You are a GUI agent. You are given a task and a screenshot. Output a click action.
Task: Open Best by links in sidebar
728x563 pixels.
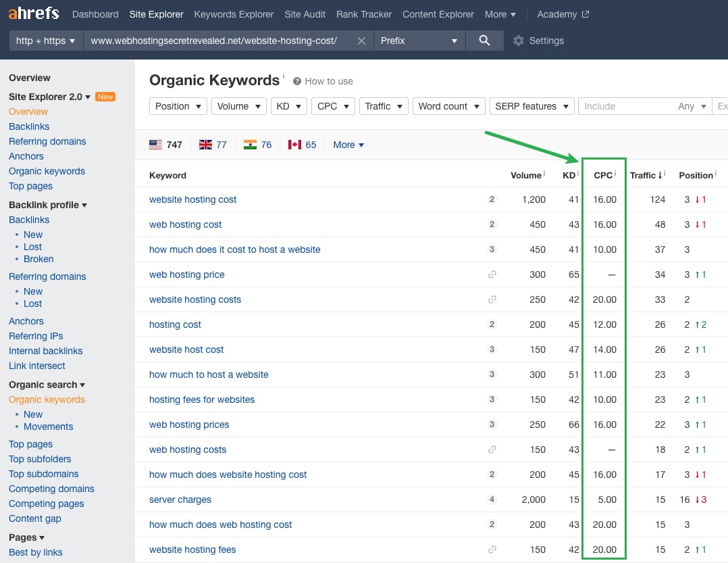click(35, 552)
